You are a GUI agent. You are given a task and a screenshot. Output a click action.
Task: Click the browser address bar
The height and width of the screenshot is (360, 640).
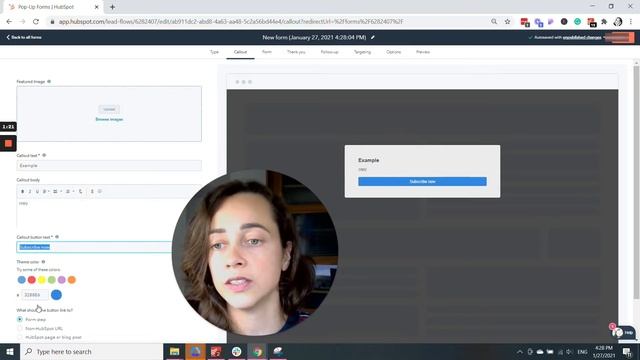(x=269, y=22)
